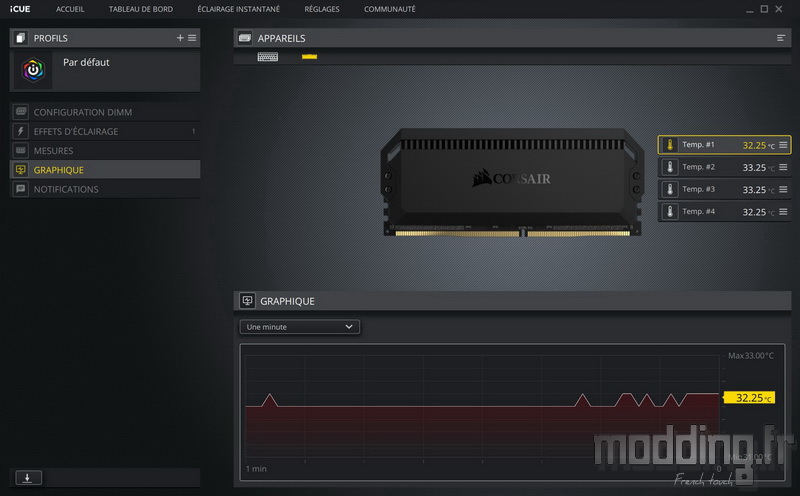Maximize the iCUE window
This screenshot has height=496, width=800.
764,9
